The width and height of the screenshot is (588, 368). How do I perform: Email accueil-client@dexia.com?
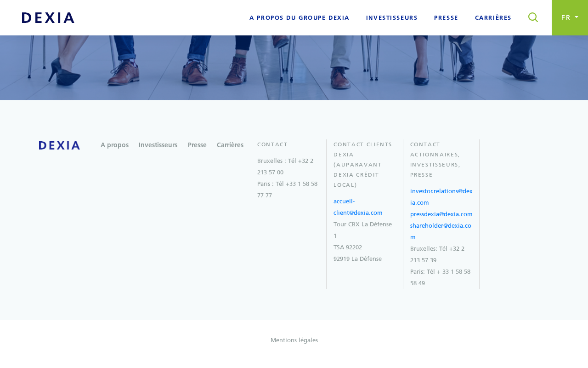click(358, 207)
